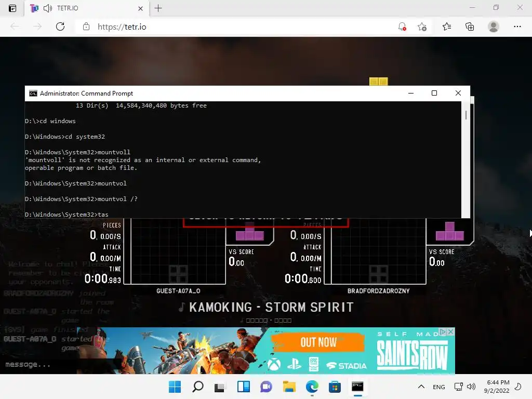This screenshot has height=399, width=532.
Task: Select the TETR.IO browser tab
Action: (87, 8)
